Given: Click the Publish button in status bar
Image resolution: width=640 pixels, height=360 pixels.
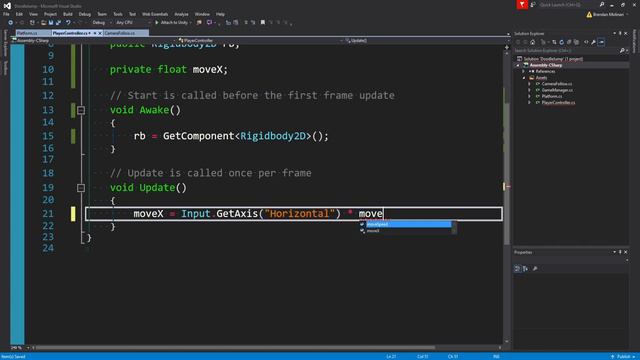Looking at the screenshot, I should pos(623,357).
